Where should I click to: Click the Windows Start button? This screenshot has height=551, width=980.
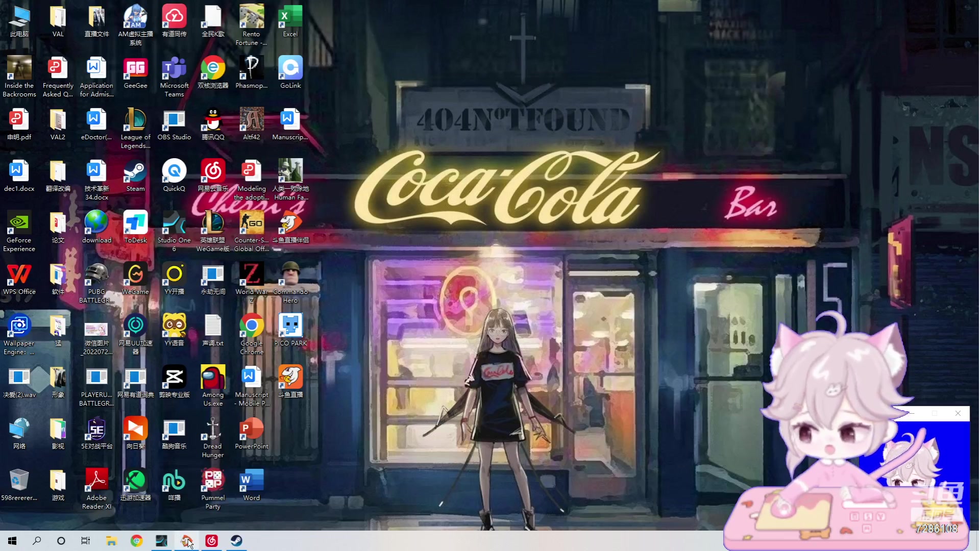(12, 541)
